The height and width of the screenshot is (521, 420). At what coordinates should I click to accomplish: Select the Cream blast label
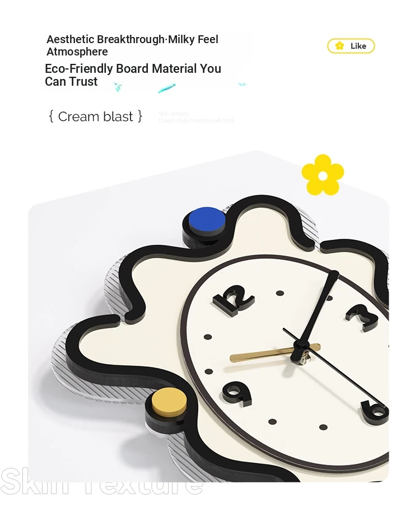click(x=96, y=117)
